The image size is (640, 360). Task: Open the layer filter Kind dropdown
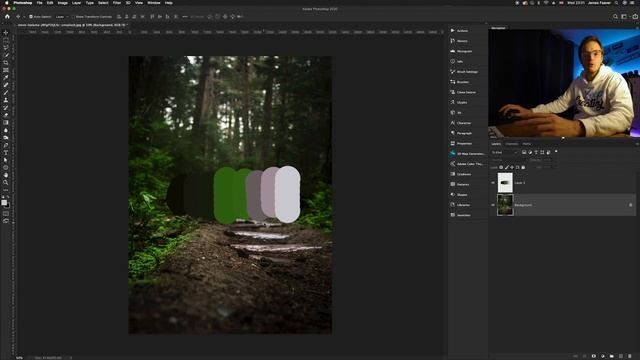(504, 152)
